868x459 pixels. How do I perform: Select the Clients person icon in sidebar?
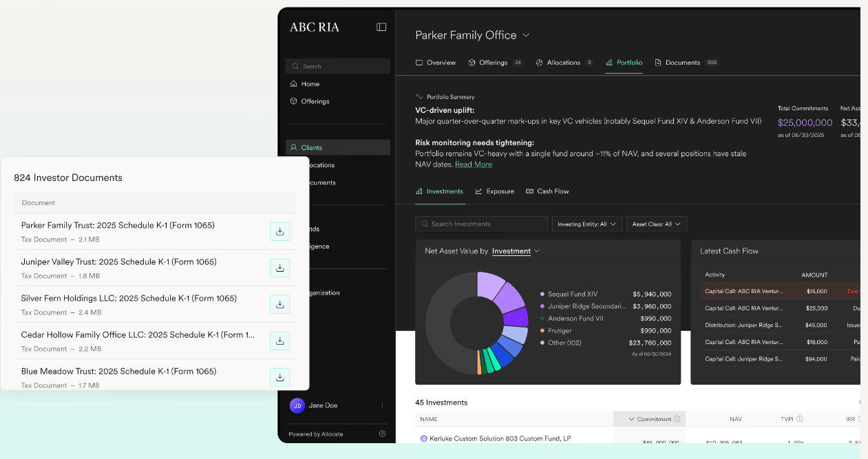click(293, 147)
